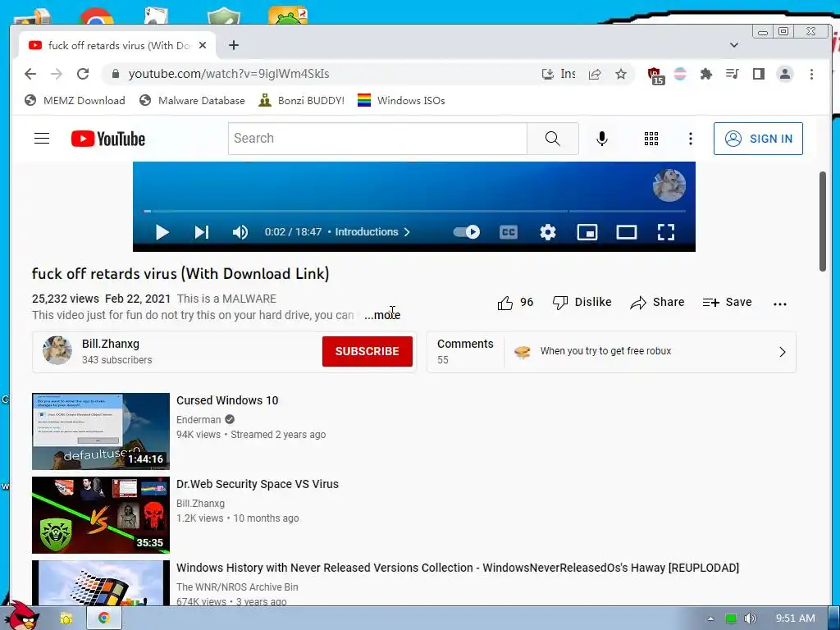
Task: Open the Cursed Windows 10 thumbnail
Action: click(101, 431)
